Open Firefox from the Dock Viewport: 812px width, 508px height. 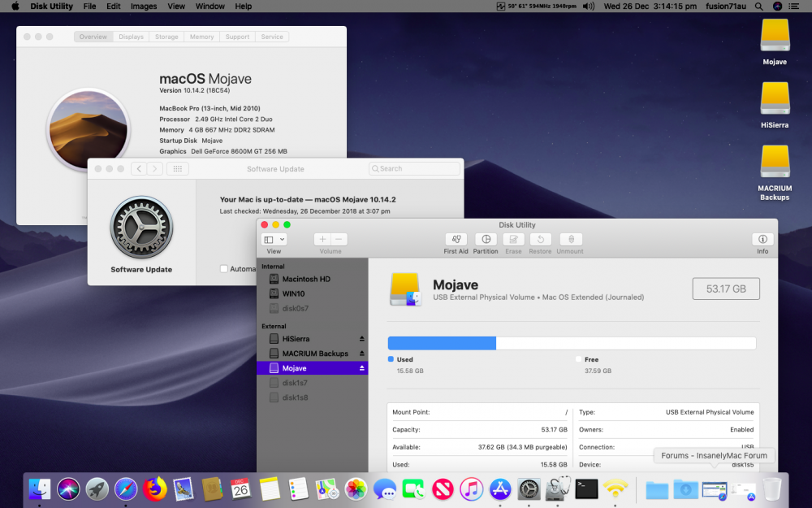155,488
